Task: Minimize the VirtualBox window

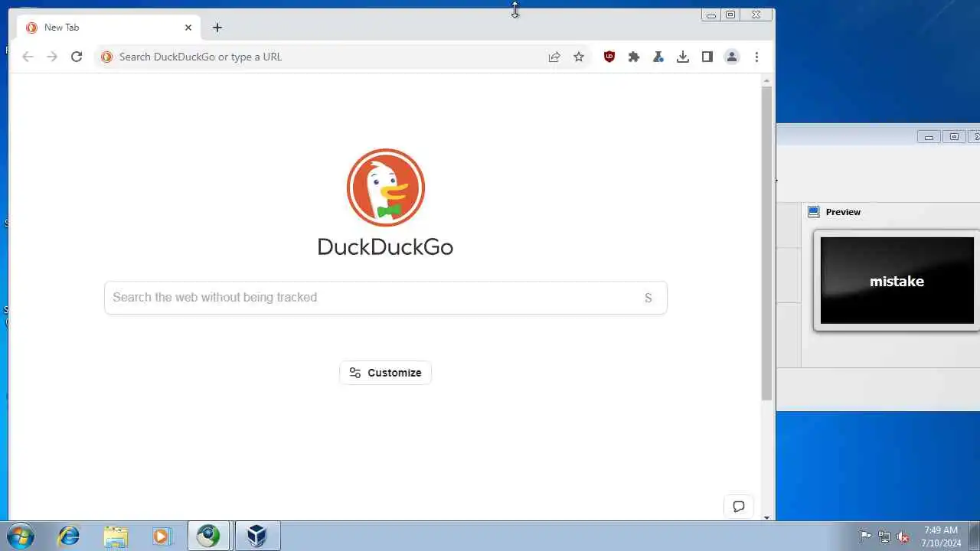Action: pos(929,137)
